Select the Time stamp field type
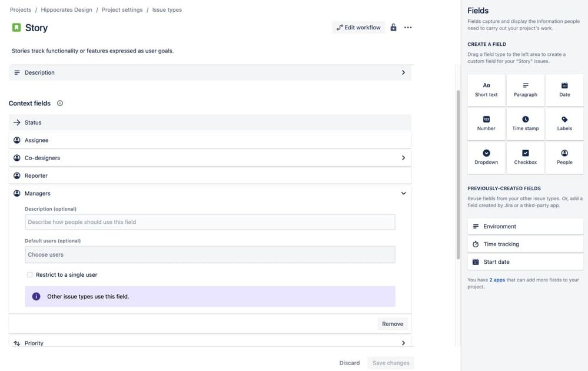The image size is (588, 371). coord(526,124)
